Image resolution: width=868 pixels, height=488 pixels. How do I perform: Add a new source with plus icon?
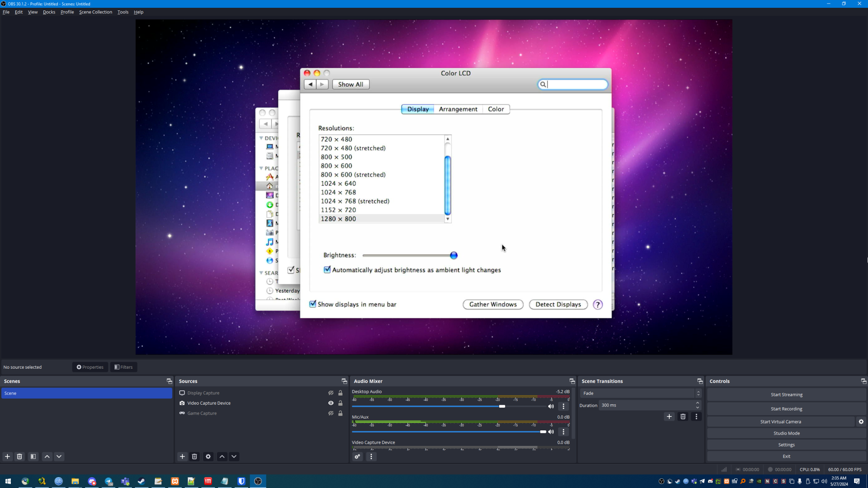[182, 456]
